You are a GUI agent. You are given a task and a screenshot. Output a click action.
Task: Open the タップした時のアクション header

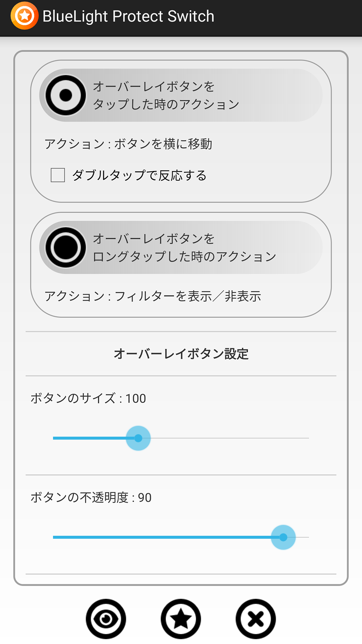[x=181, y=95]
